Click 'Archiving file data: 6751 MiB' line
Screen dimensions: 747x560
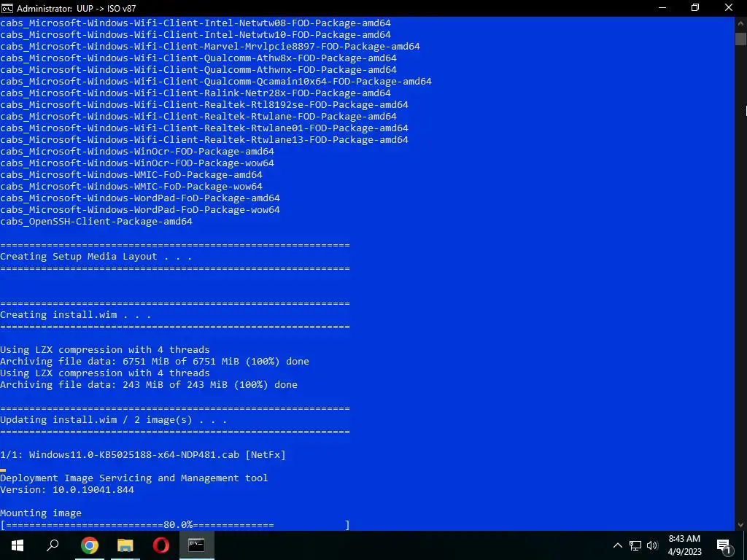(x=155, y=362)
